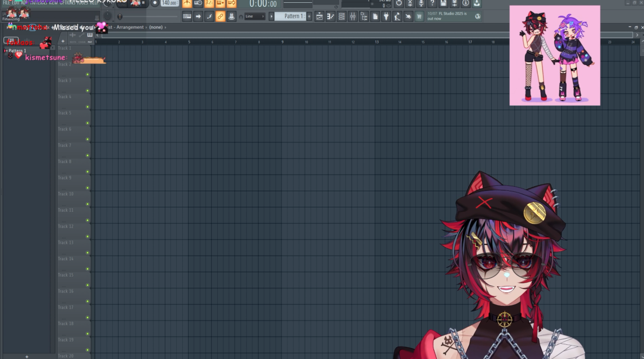Open the Line snap dropdown
This screenshot has width=644, height=359.
tap(255, 16)
